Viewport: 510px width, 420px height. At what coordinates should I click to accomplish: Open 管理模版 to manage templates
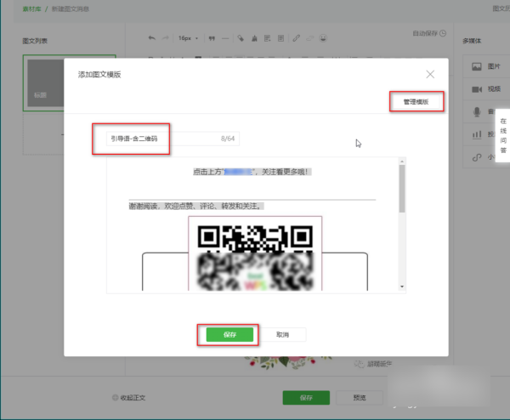(416, 102)
